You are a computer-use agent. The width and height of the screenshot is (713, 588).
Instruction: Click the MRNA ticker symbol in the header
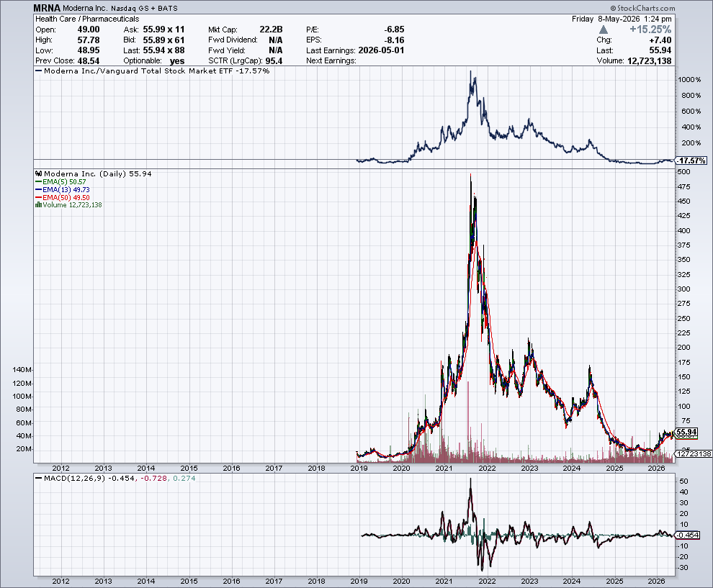click(47, 8)
